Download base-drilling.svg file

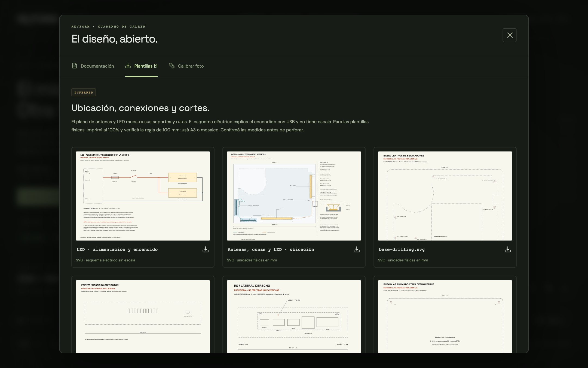click(x=508, y=249)
